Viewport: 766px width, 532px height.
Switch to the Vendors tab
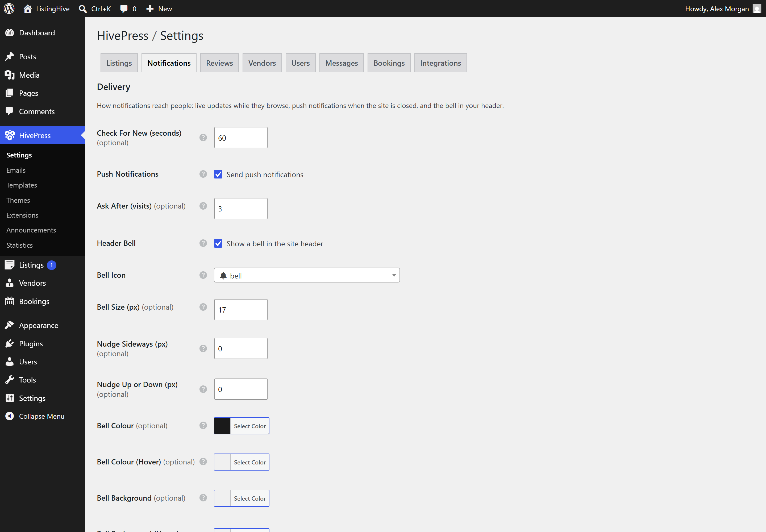[x=262, y=63]
